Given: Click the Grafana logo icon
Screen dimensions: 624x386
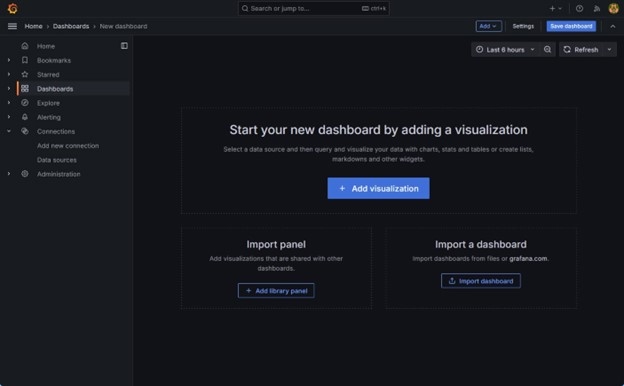Looking at the screenshot, I should point(13,8).
